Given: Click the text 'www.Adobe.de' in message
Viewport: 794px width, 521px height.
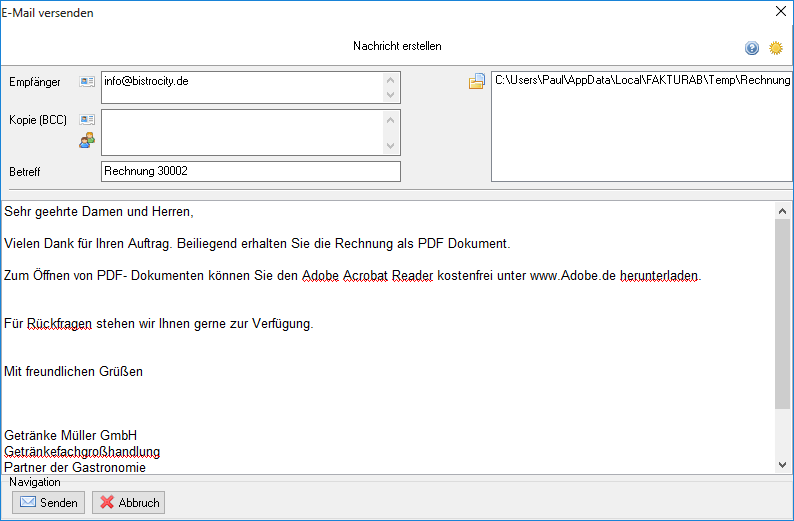Looking at the screenshot, I should pos(573,275).
